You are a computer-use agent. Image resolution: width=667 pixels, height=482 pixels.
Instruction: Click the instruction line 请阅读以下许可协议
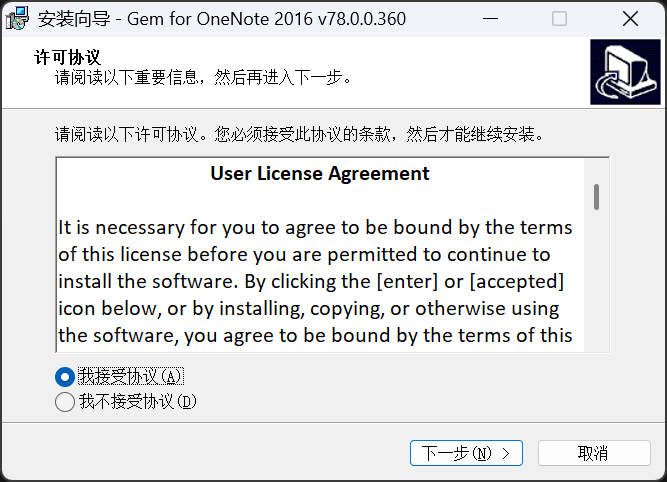[x=300, y=134]
